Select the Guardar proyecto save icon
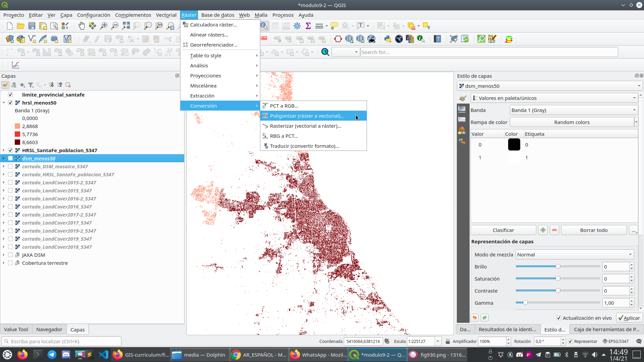The height and width of the screenshot is (362, 644). [x=32, y=25]
